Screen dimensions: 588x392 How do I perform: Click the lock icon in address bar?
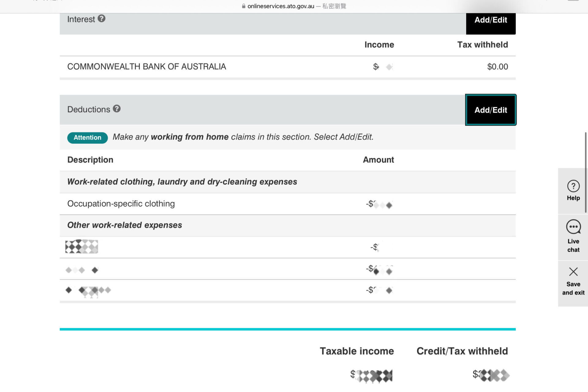(x=244, y=6)
